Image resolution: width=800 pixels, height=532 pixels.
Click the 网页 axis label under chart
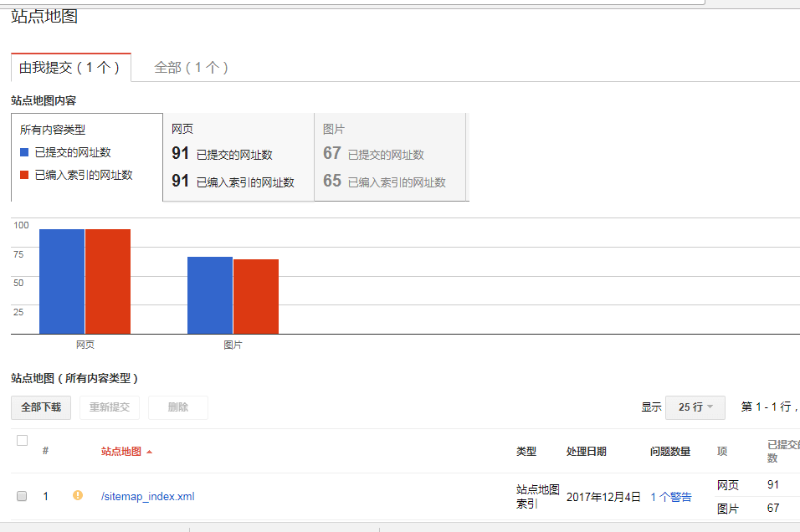(85, 345)
